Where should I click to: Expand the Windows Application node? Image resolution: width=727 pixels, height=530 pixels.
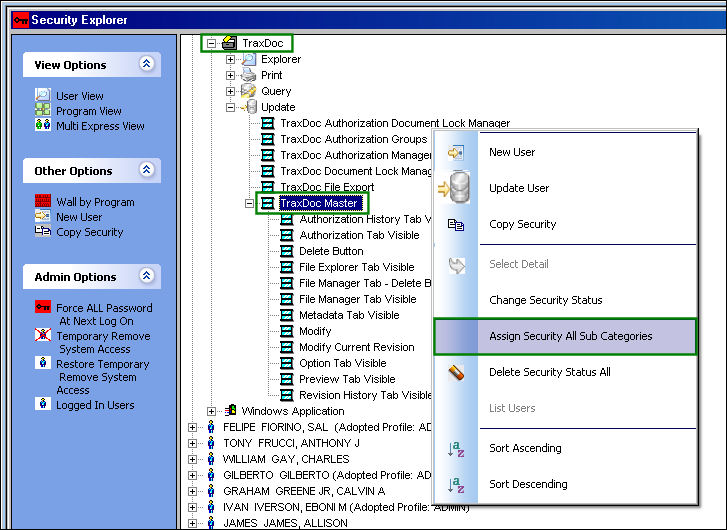click(x=211, y=411)
